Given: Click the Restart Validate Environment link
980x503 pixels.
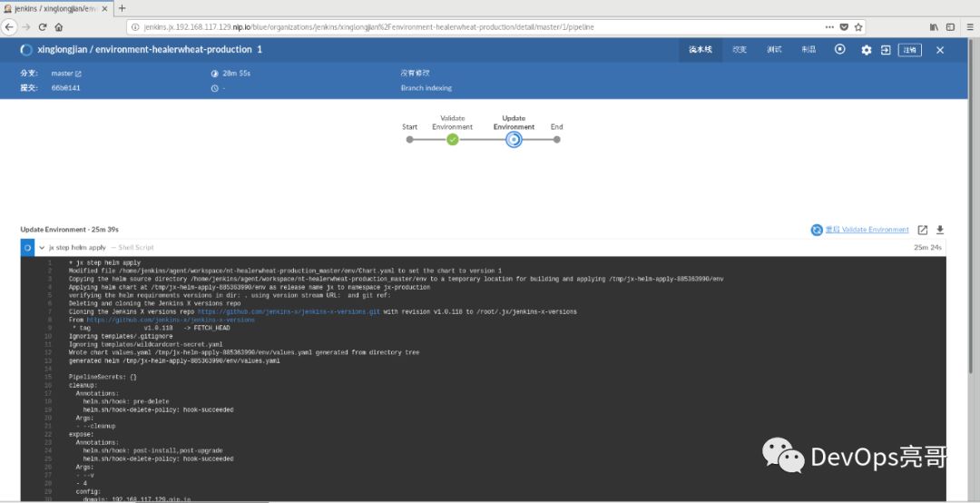Looking at the screenshot, I should (867, 230).
